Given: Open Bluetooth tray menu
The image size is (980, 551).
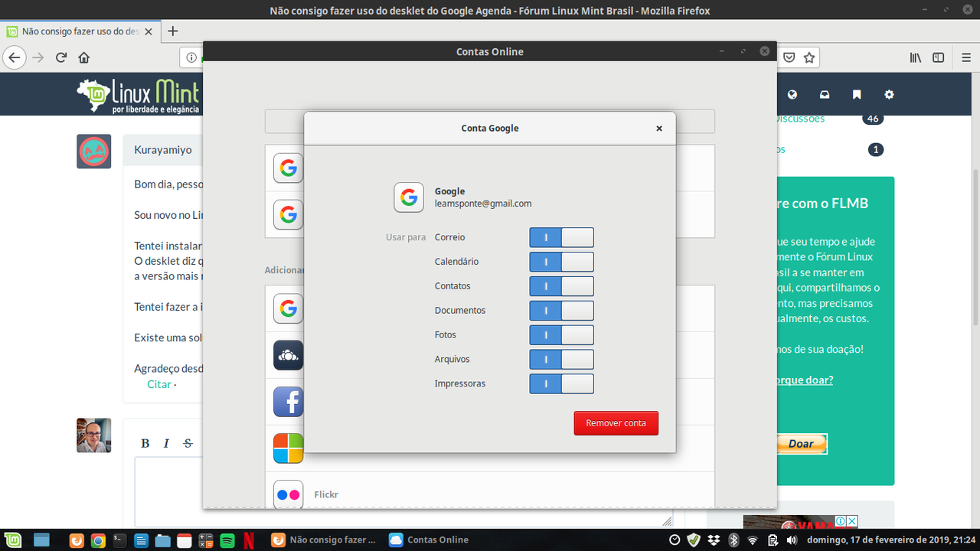Looking at the screenshot, I should click(x=733, y=540).
